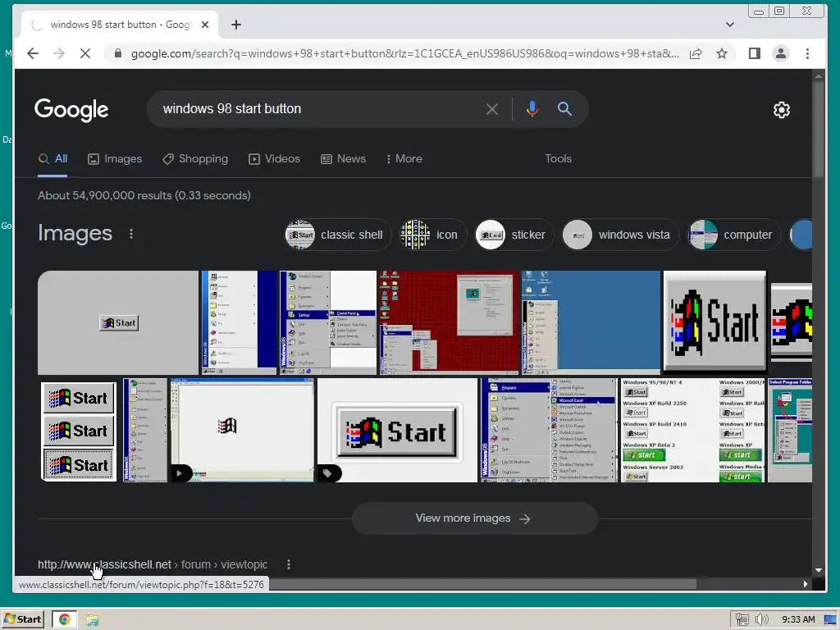Screen dimensions: 840x630
Task: Click the page vertical scrollbar thumb
Action: point(818,131)
